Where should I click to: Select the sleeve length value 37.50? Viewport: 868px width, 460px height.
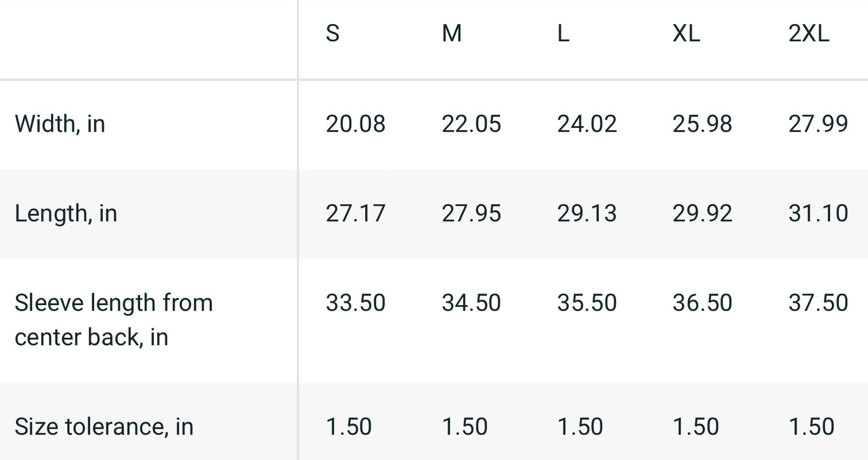[x=818, y=303]
